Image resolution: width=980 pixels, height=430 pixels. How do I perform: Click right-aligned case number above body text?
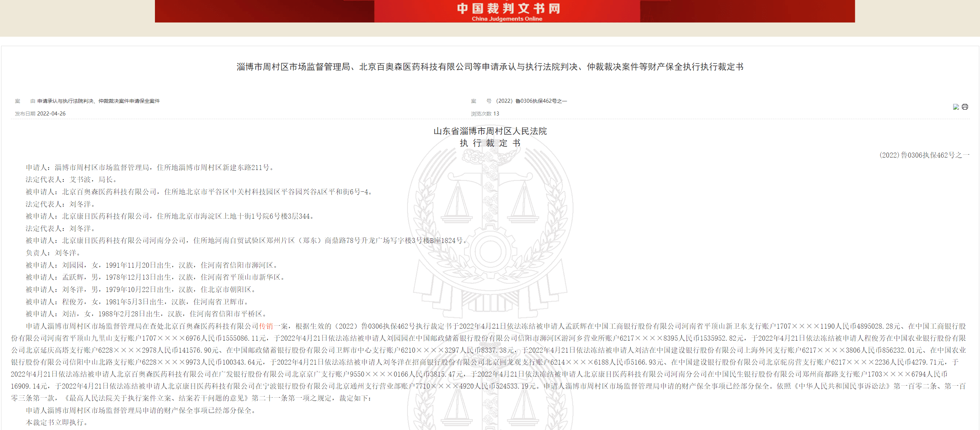pyautogui.click(x=924, y=155)
